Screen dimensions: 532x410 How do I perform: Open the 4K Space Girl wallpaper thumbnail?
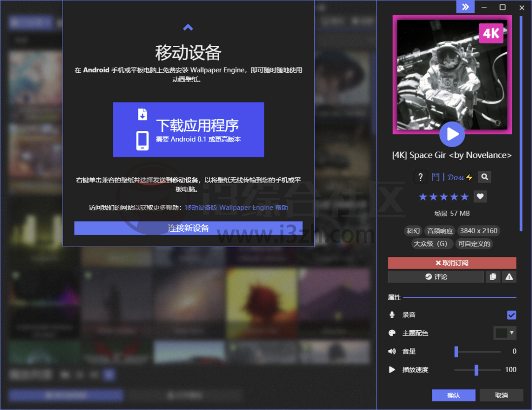coord(452,75)
